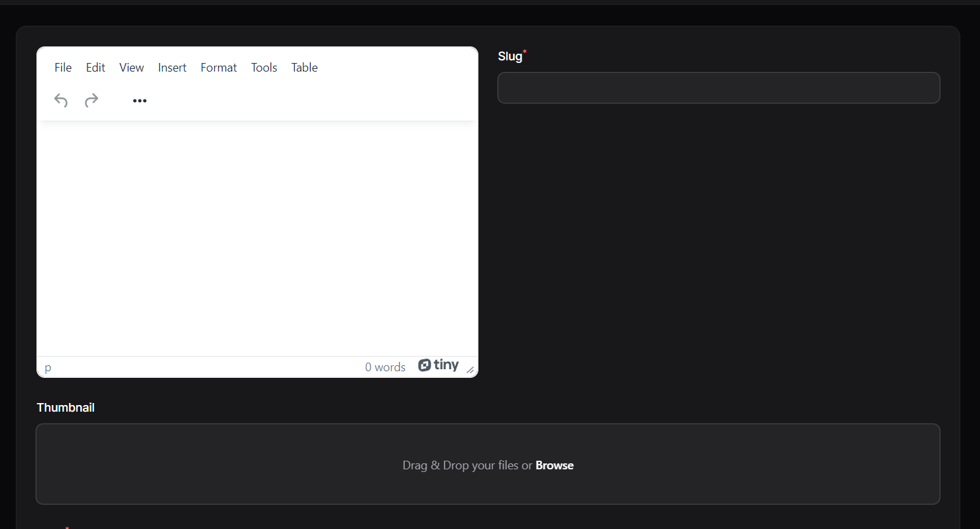
Task: Click the Browse link to upload a thumbnail
Action: pos(554,465)
